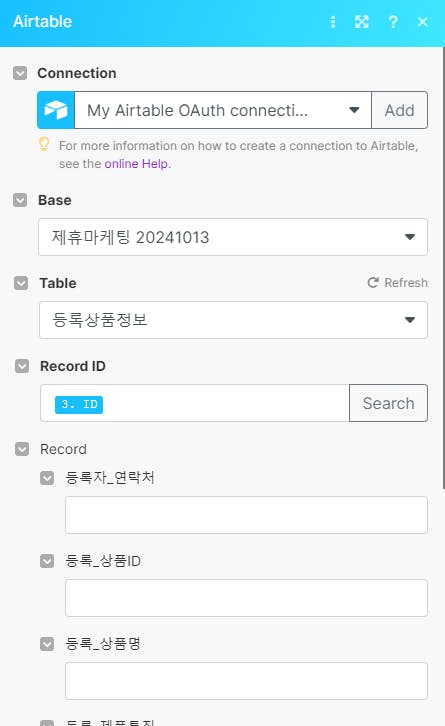The image size is (445, 726).
Task: Open the Base dropdown 제휴마케팅 20241013
Action: tap(233, 237)
